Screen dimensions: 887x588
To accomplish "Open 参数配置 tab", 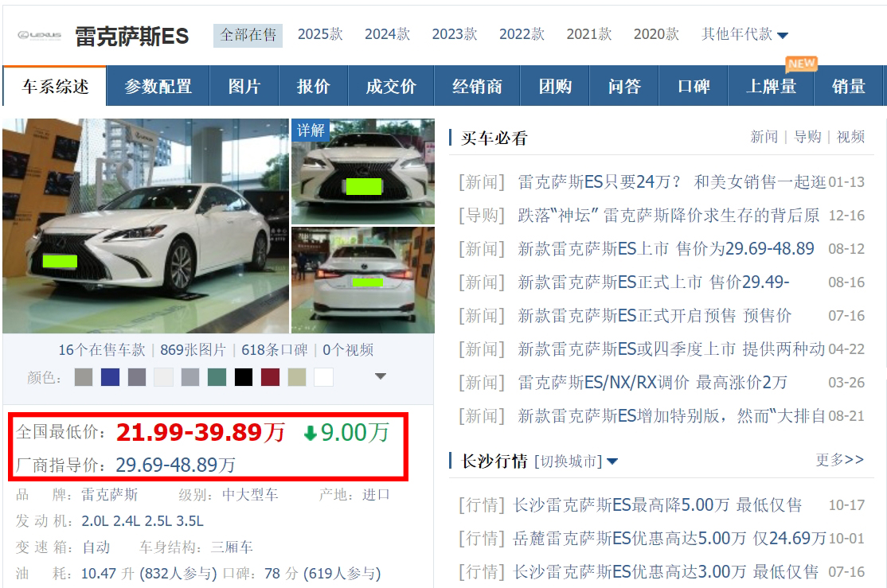I will (158, 87).
